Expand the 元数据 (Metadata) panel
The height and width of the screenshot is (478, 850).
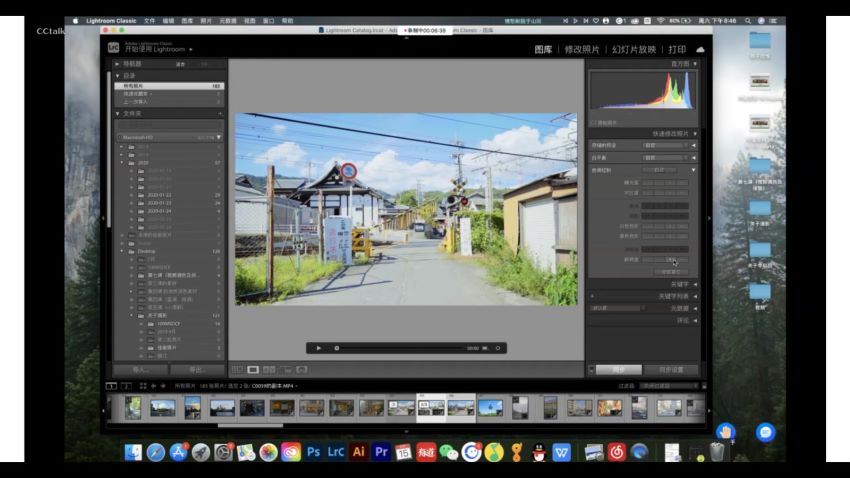(695, 309)
